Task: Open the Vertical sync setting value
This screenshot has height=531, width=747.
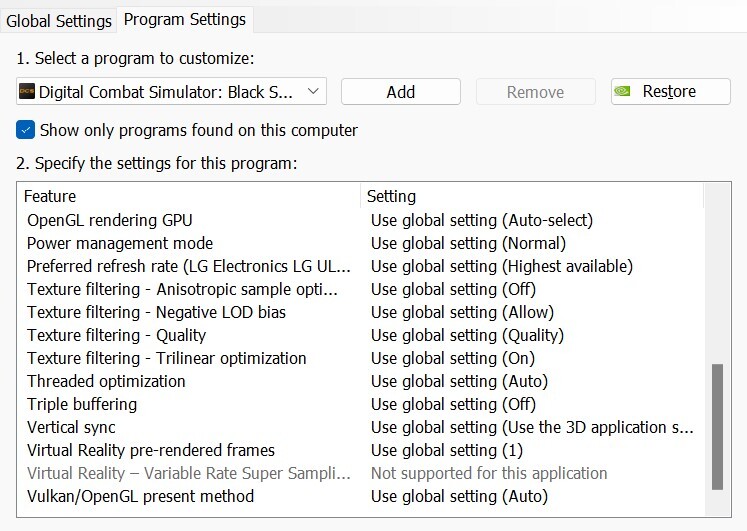Action: tap(532, 427)
